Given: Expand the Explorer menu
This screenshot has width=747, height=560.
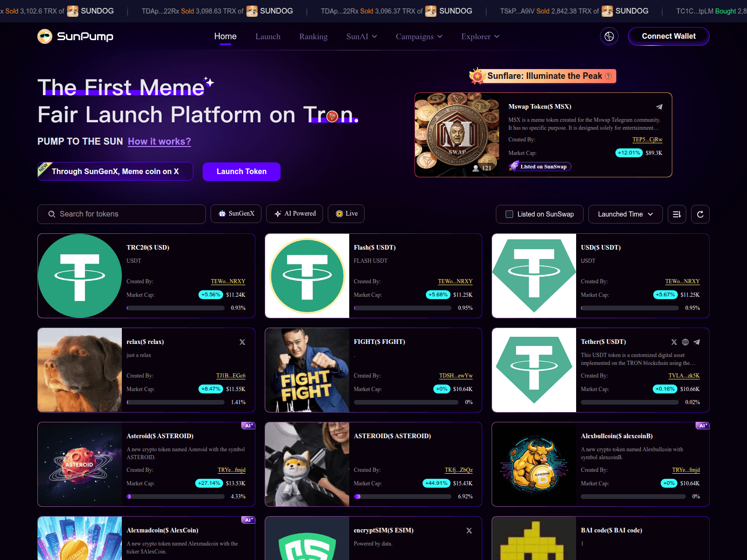Looking at the screenshot, I should point(480,36).
